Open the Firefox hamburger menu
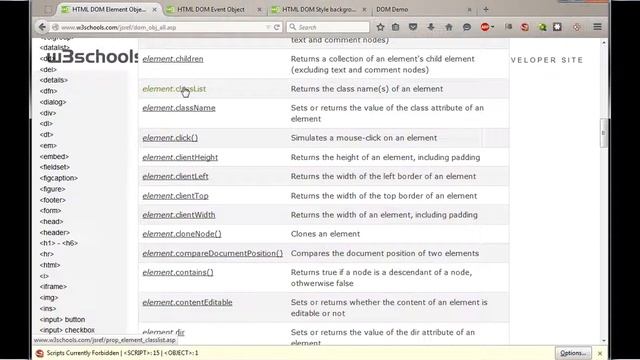Viewport: 640px width, 360px height. 597,27
